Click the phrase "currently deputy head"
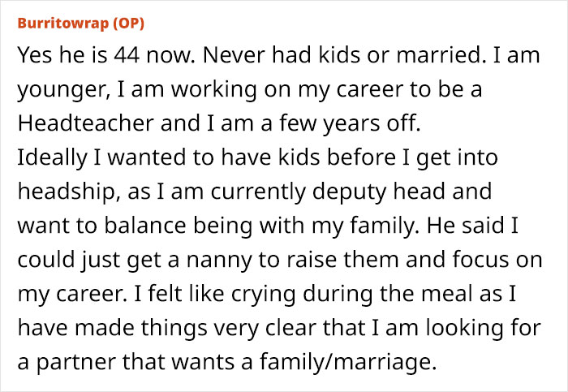This screenshot has height=392, width=568. point(328,192)
